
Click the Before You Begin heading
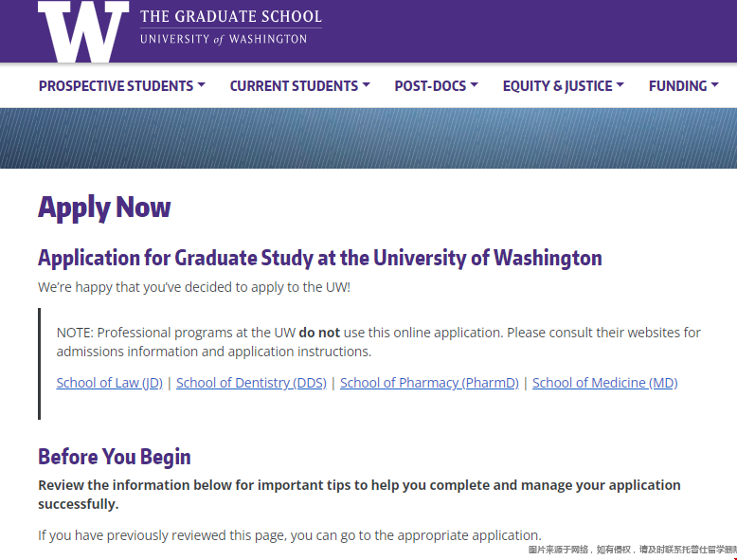pos(115,457)
